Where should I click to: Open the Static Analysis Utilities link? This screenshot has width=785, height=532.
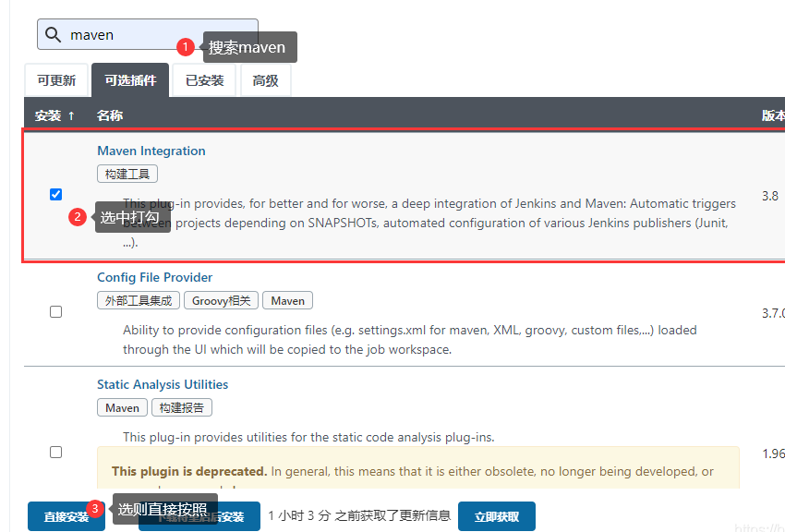tap(163, 384)
